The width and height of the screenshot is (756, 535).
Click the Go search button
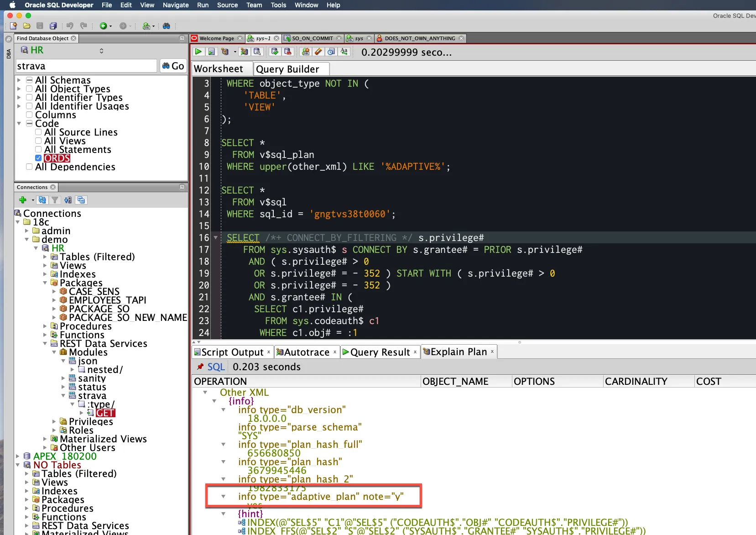point(173,66)
